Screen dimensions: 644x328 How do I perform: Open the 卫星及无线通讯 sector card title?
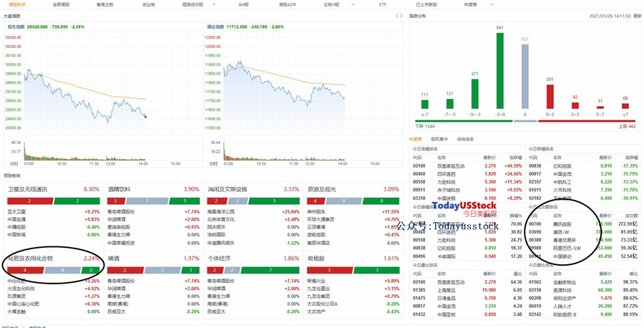click(28, 190)
